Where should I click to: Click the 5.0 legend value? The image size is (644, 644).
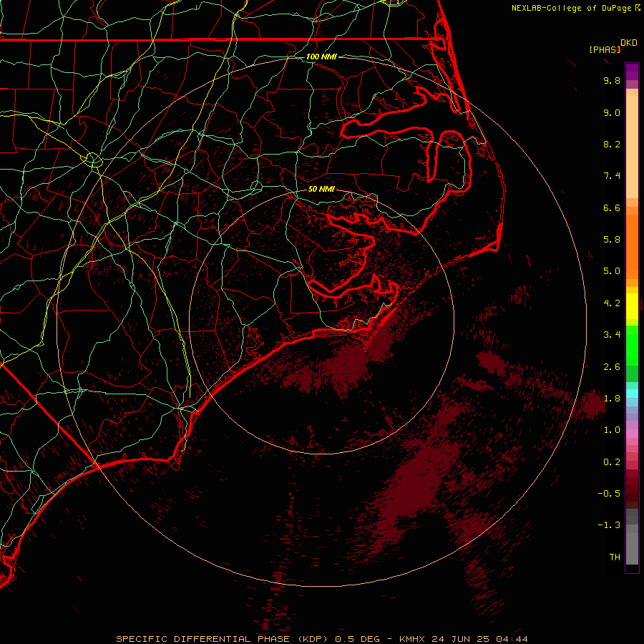(612, 271)
